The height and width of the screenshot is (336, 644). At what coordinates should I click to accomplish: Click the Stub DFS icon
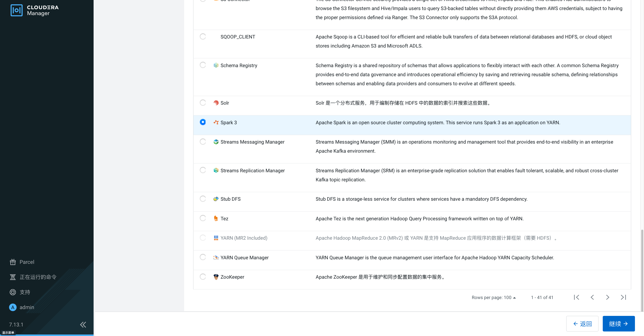click(x=216, y=199)
